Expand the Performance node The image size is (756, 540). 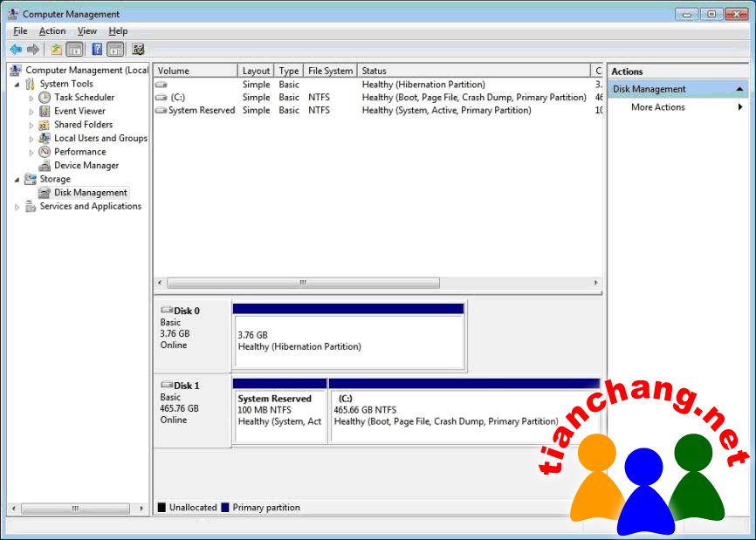click(31, 152)
